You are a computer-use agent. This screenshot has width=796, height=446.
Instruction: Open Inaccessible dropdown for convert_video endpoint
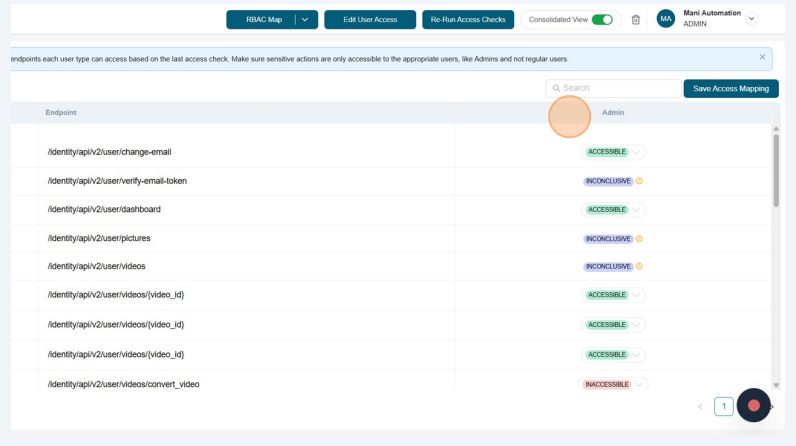(x=639, y=384)
